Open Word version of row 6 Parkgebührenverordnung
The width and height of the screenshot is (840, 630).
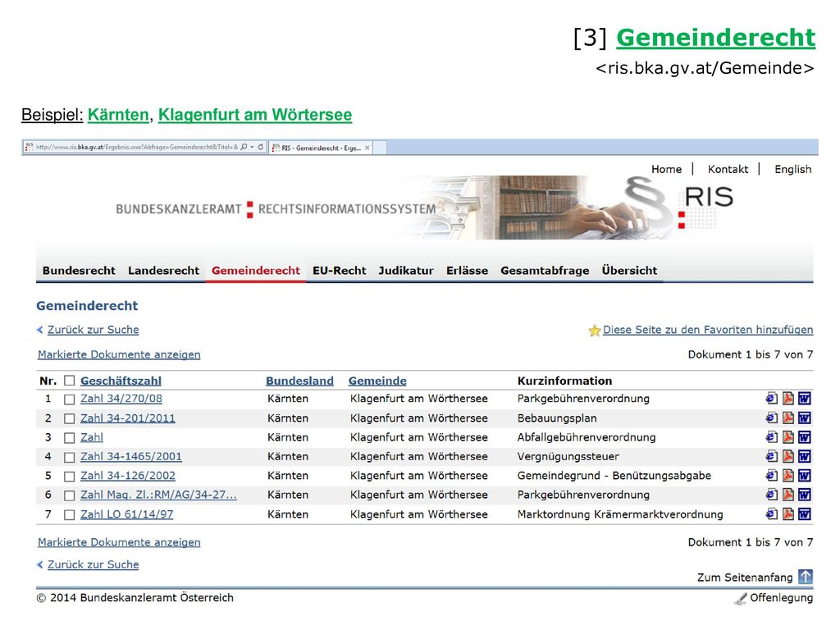click(805, 495)
